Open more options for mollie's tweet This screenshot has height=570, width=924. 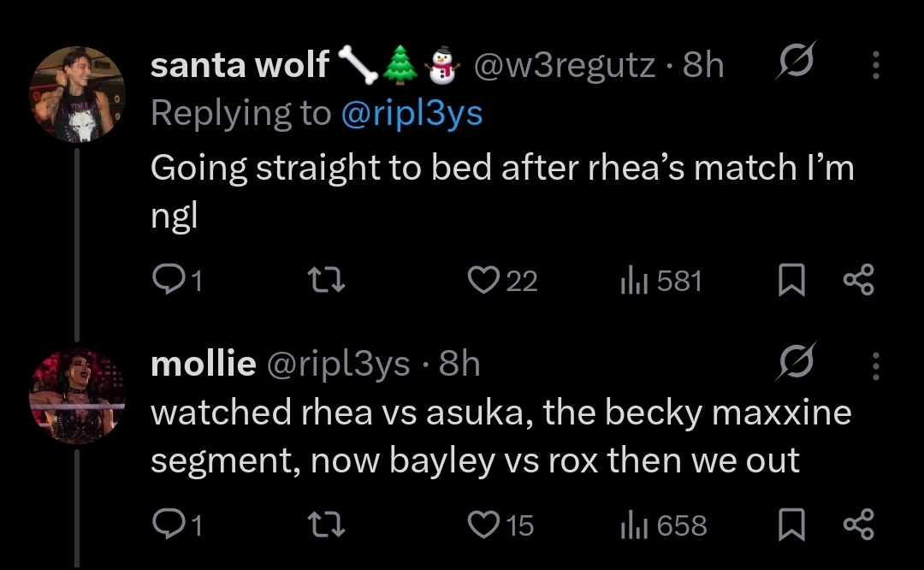[x=874, y=365]
